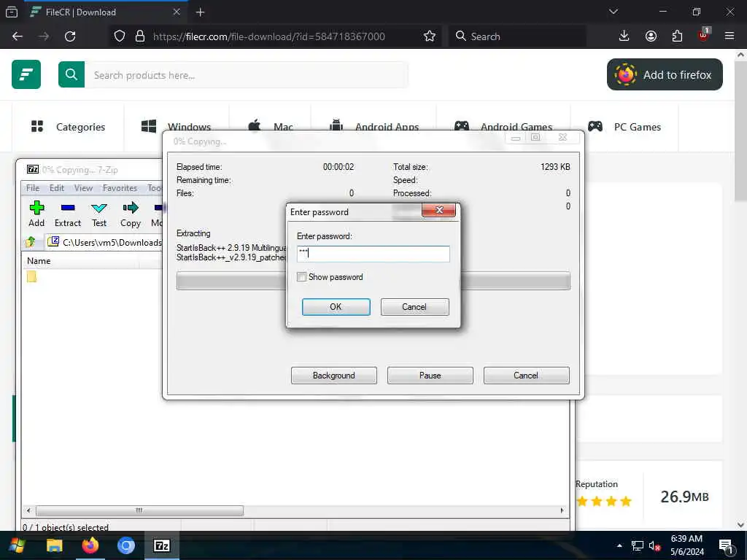Close the FileCR Download tab
This screenshot has width=747, height=560.
point(177,12)
